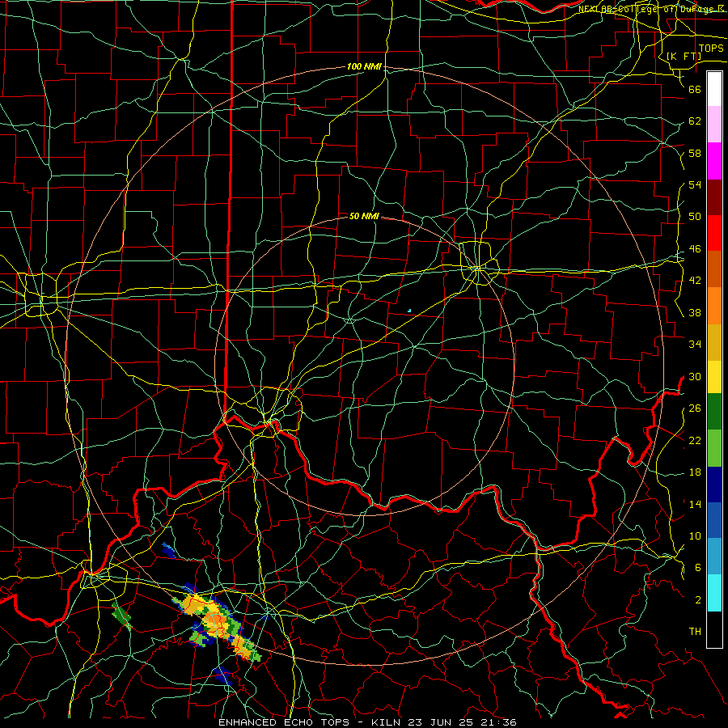Click the white swatch on the tops scale

click(714, 89)
